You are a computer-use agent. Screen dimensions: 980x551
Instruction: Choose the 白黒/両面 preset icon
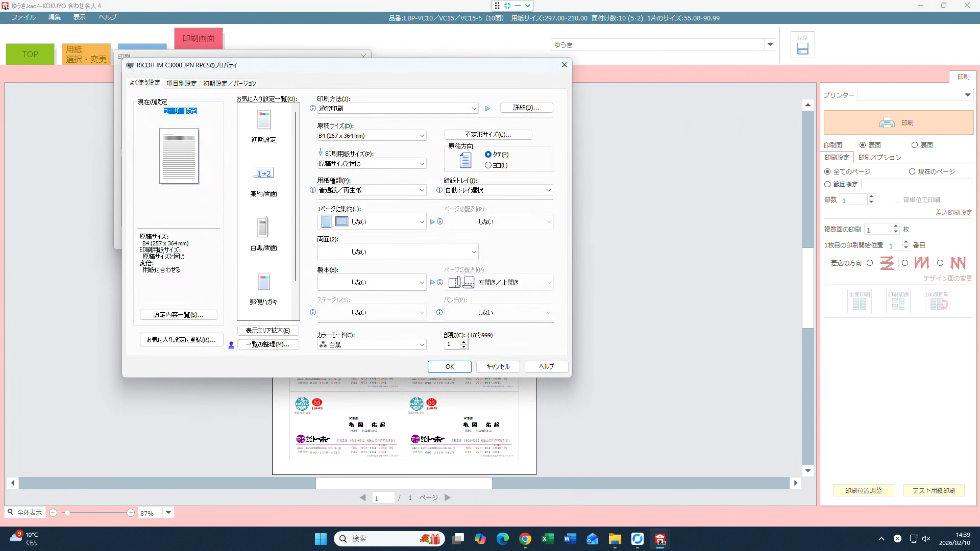tap(263, 228)
